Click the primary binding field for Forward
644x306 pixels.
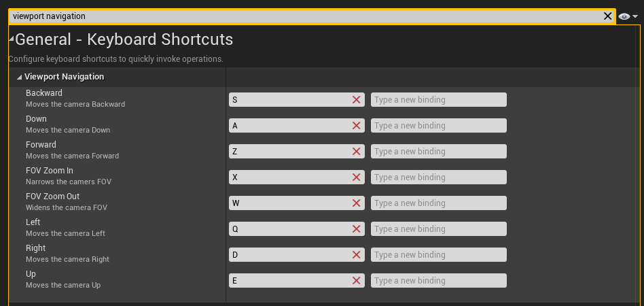(x=289, y=152)
